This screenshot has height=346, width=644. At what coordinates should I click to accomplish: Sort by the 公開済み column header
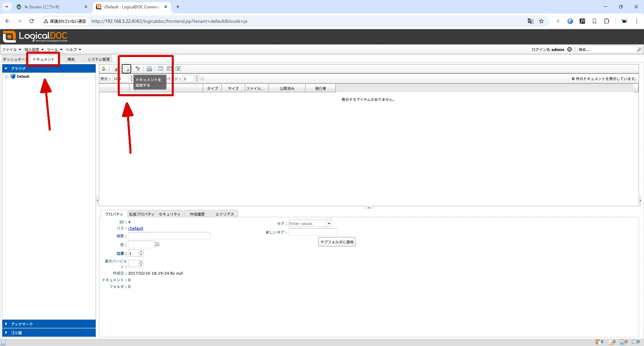coord(287,89)
